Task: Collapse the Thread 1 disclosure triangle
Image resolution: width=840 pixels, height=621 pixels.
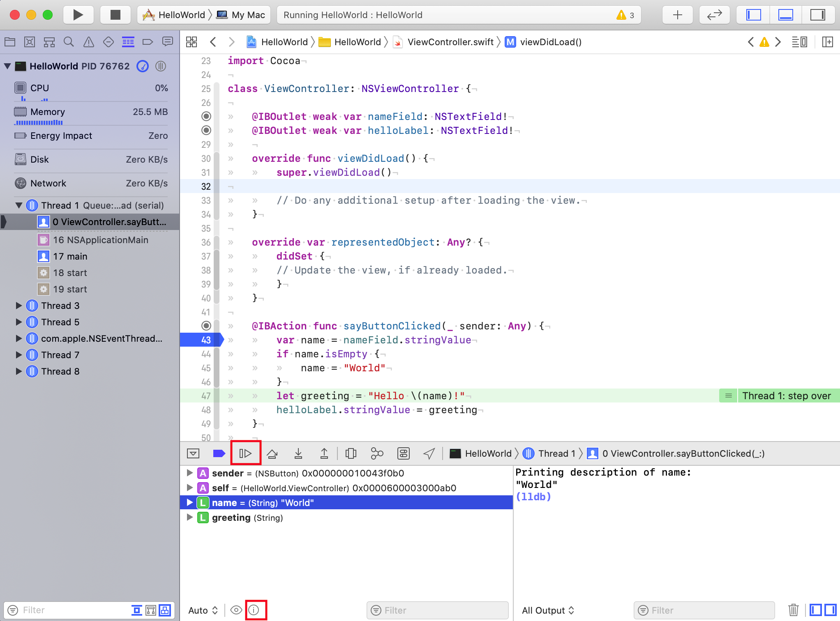Action: (x=18, y=205)
